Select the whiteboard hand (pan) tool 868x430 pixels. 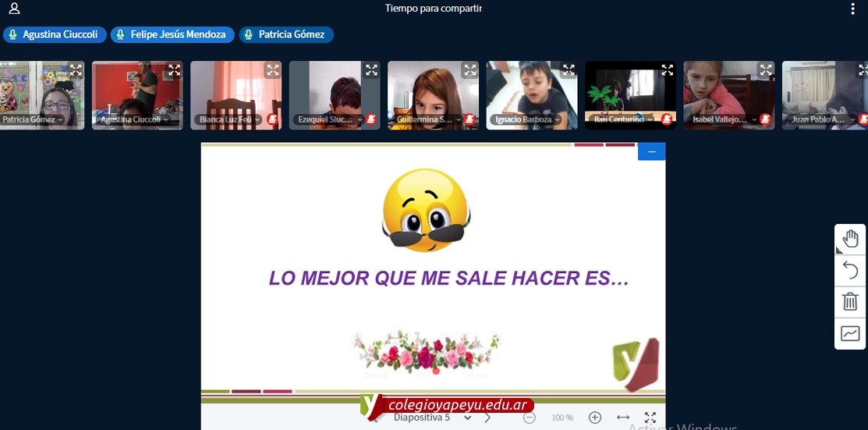[x=850, y=239]
